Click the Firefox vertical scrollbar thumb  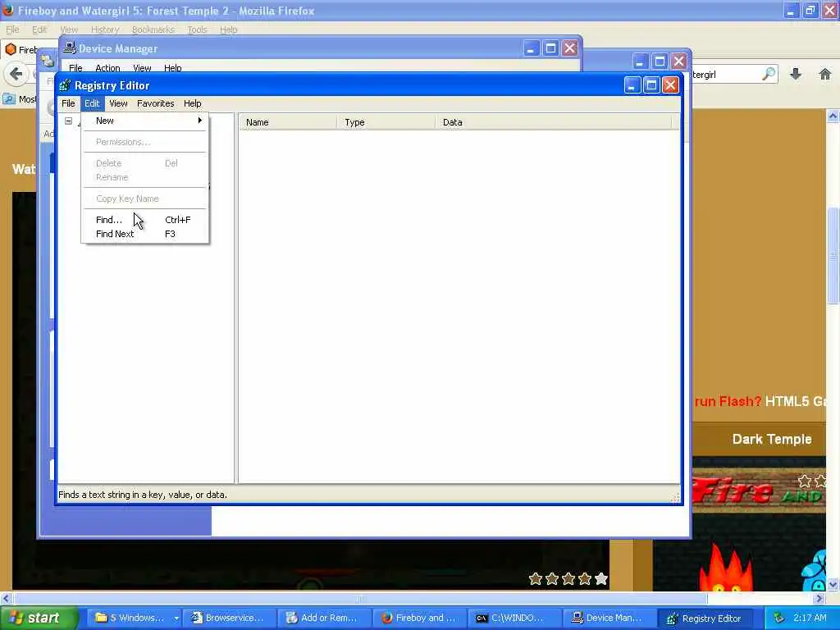point(833,254)
